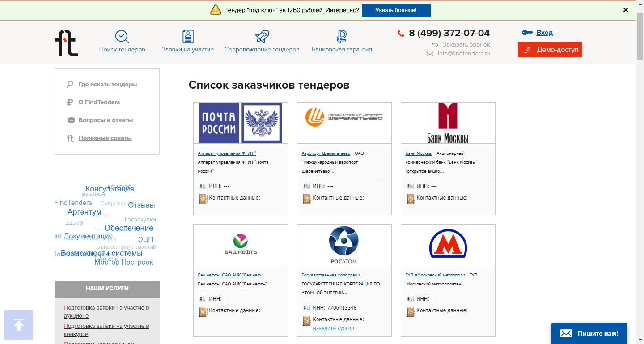Click the magnifier icon by Где искать тендеры
Viewport: 644px width, 344px height.
click(x=70, y=84)
